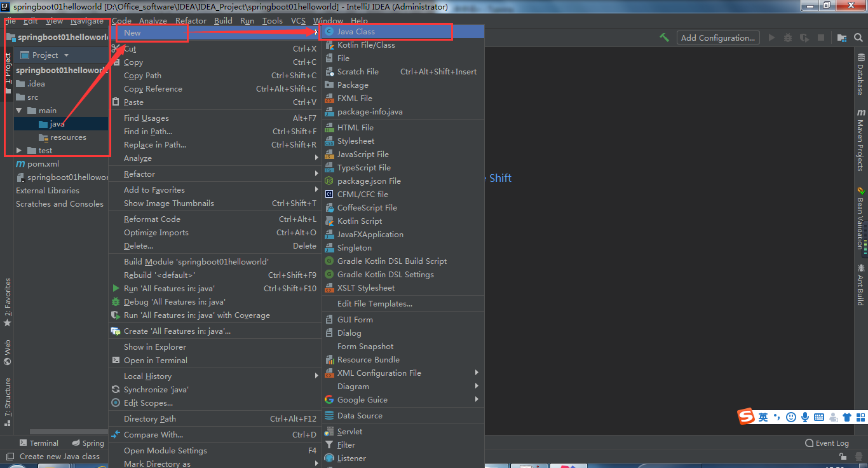
Task: Open the Tools menu in menu bar
Action: point(273,21)
